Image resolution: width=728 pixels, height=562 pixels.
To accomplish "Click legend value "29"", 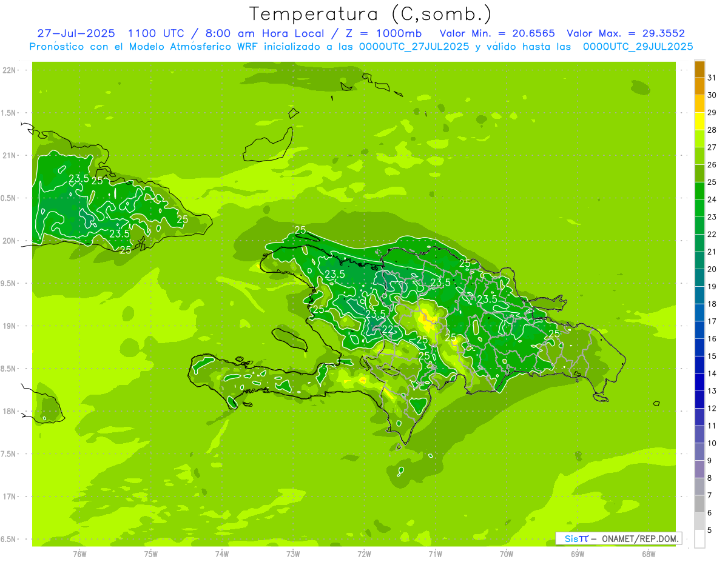I will [x=712, y=113].
